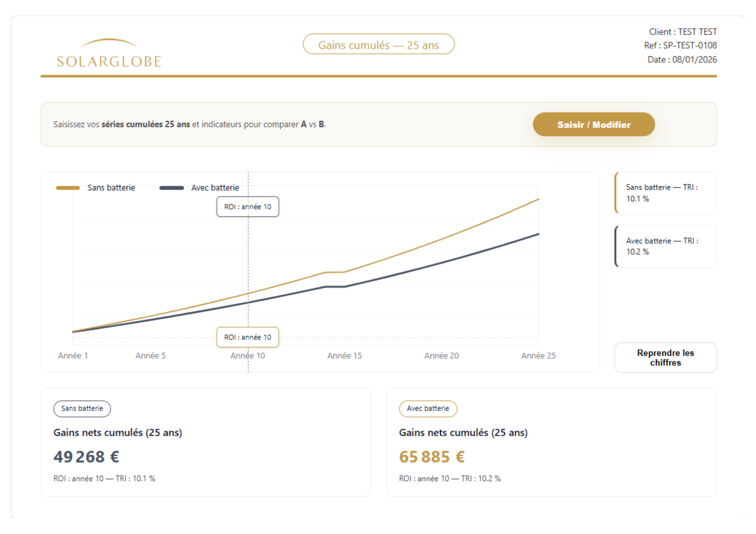The image size is (756, 534).
Task: Open the Avec batterie — TRI 10.2 % card
Action: pyautogui.click(x=666, y=246)
